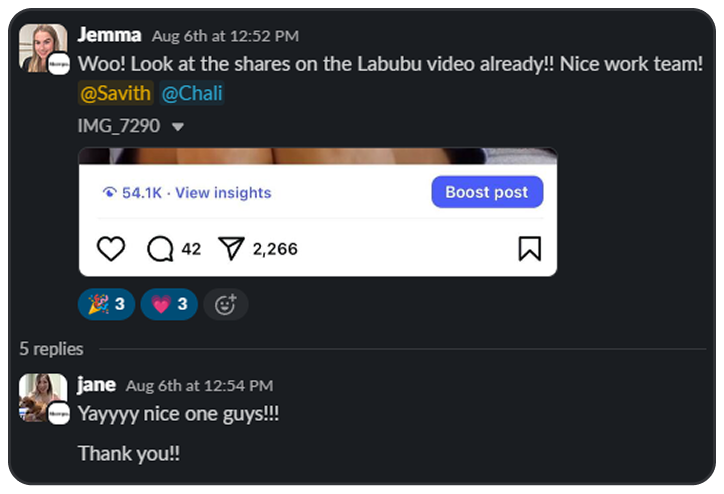The image size is (724, 494).
Task: Click the @Savith mention
Action: click(x=115, y=94)
